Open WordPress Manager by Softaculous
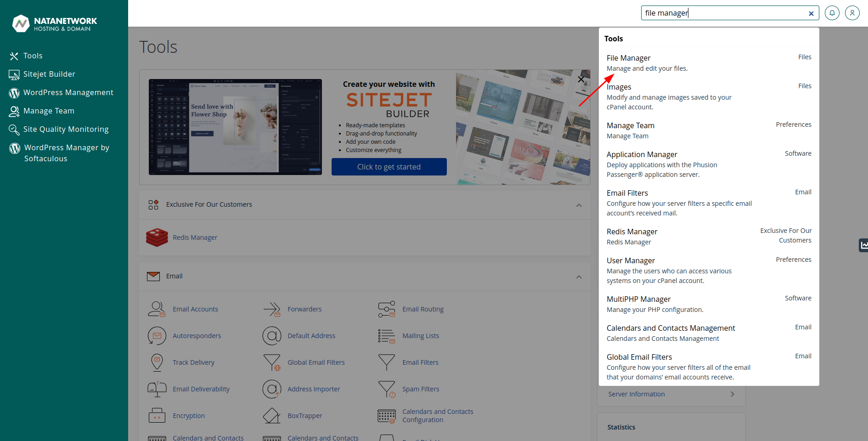 (x=59, y=153)
